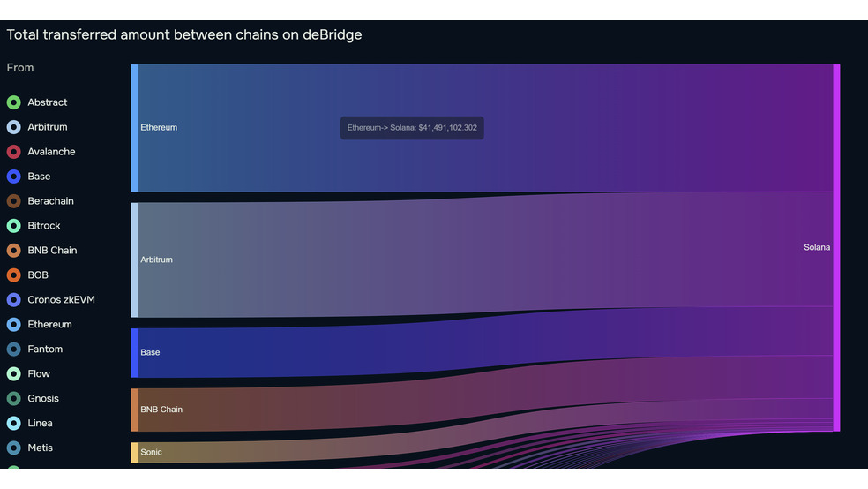Screen dimensions: 868x489
Task: Select the Base legend label
Action: pyautogui.click(x=39, y=177)
